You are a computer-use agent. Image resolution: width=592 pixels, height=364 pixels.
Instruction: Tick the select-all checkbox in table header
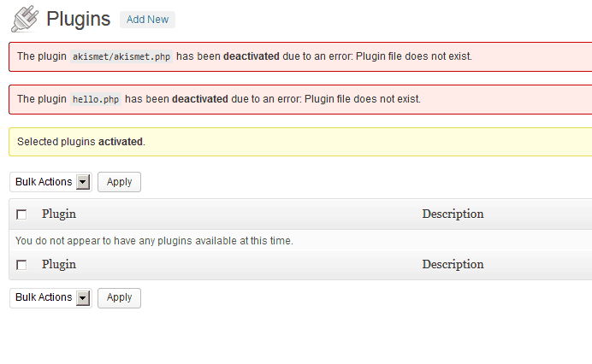click(x=21, y=214)
